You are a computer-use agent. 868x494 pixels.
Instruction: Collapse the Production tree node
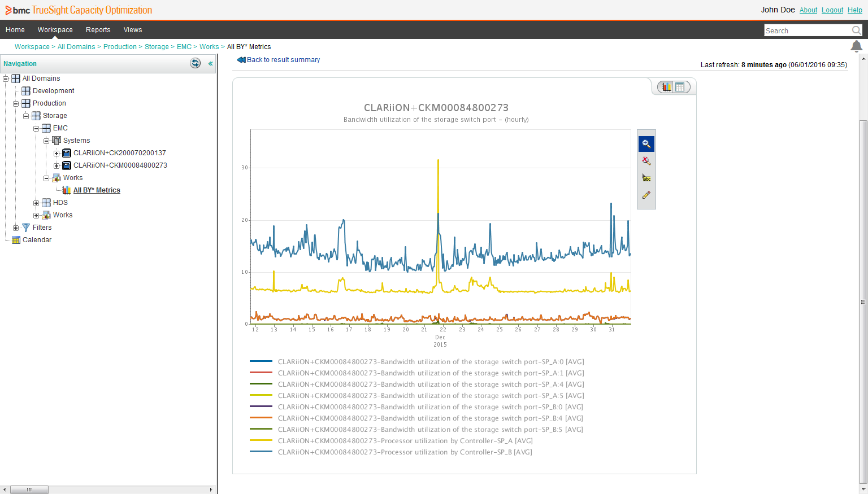pyautogui.click(x=16, y=103)
